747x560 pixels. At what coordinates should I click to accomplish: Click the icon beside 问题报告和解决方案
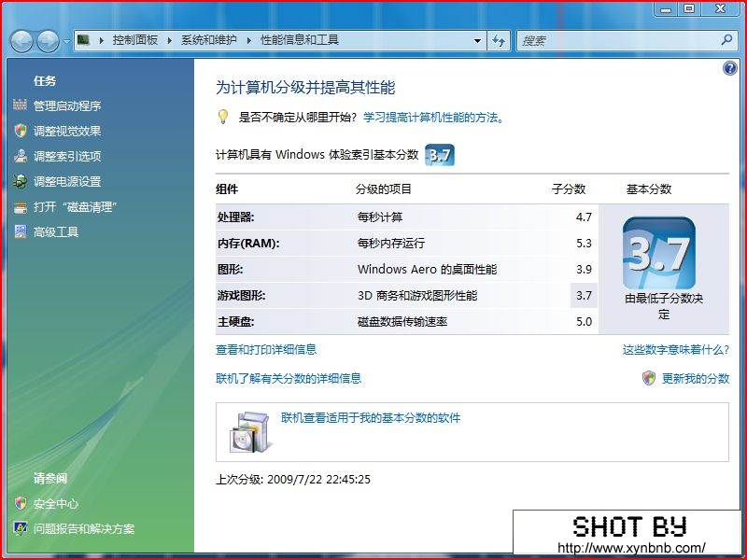click(20, 528)
